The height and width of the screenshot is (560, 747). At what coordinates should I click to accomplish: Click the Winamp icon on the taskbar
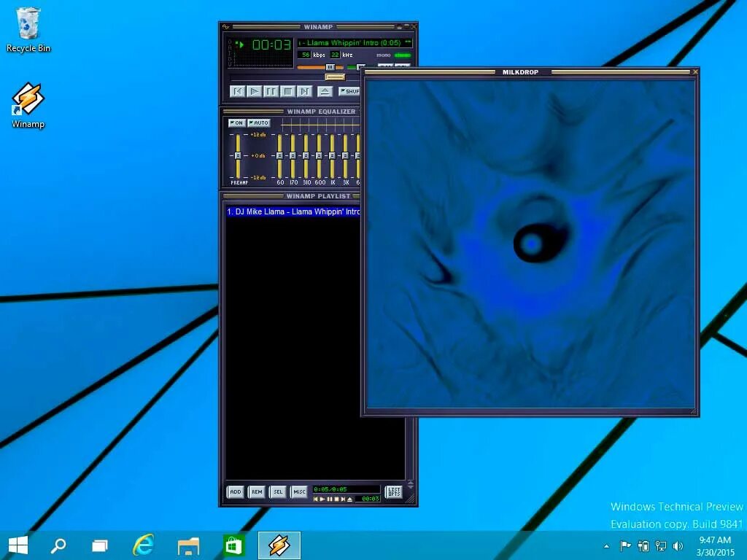[280, 545]
